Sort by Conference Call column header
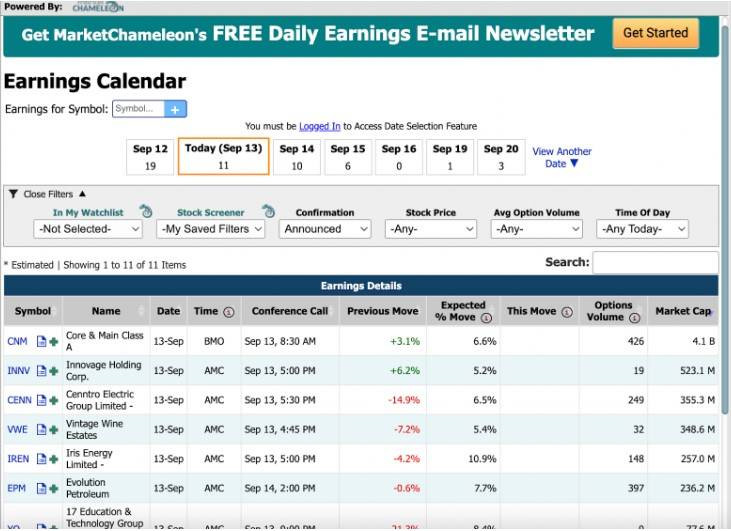 click(x=290, y=311)
